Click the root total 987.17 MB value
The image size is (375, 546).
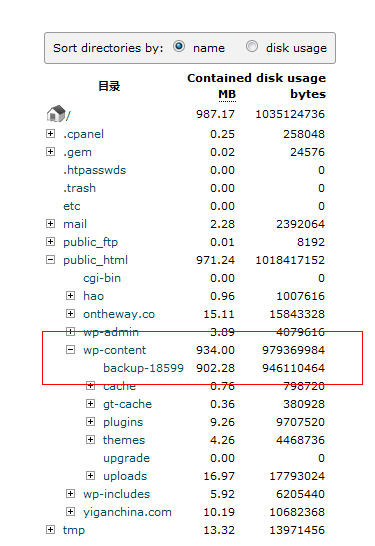[x=216, y=114]
